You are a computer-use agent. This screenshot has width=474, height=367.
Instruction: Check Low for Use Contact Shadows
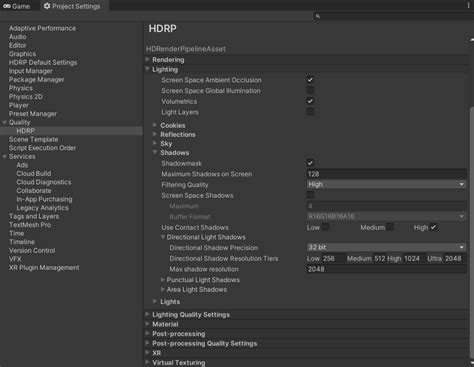pyautogui.click(x=325, y=227)
